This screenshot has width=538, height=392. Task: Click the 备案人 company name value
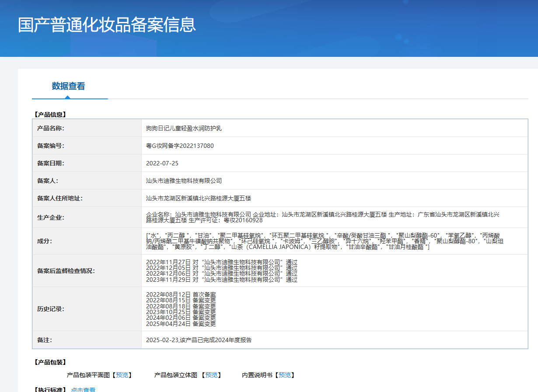coord(184,181)
